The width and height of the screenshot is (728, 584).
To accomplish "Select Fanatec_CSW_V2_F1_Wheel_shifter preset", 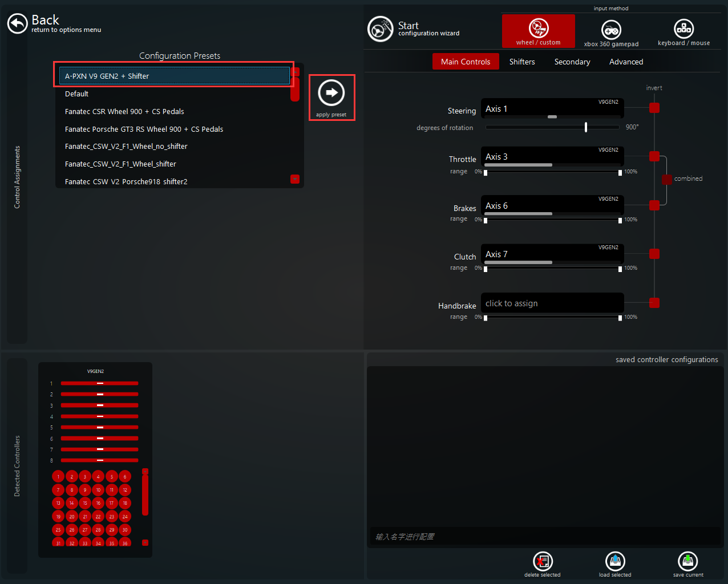I will (175, 164).
